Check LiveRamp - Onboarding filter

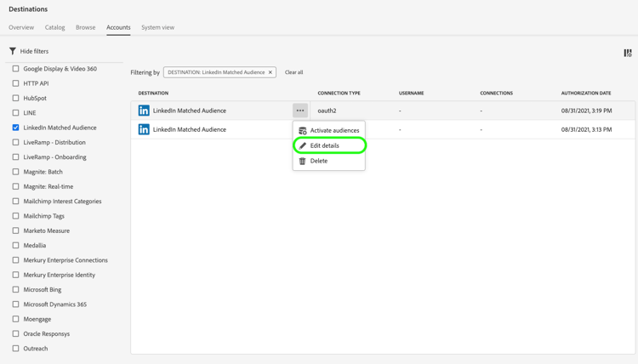click(15, 157)
